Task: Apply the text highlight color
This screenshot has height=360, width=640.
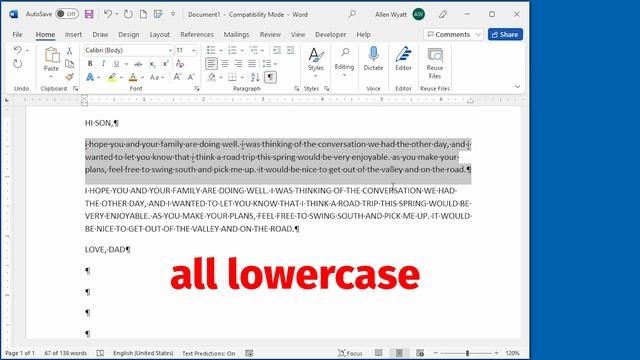Action: tap(111, 77)
